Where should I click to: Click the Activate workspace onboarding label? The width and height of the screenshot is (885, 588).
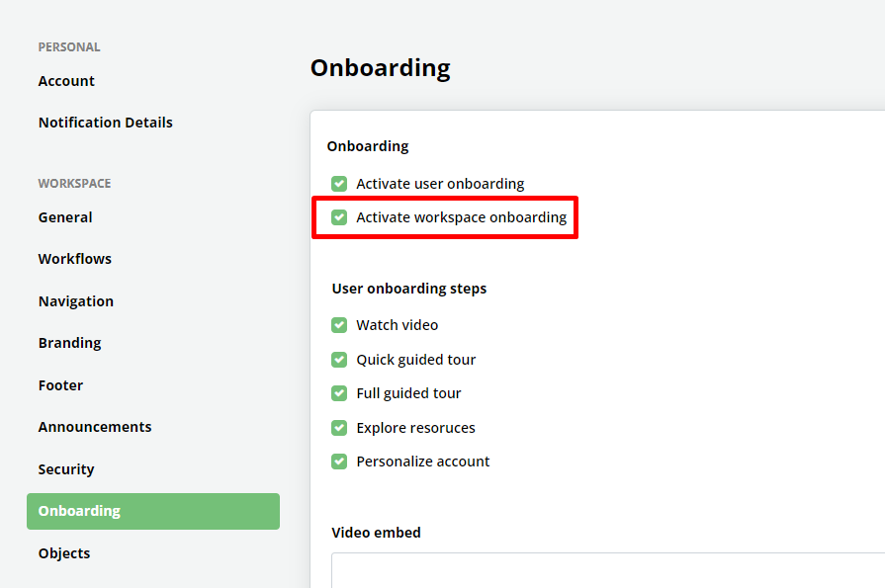461,217
